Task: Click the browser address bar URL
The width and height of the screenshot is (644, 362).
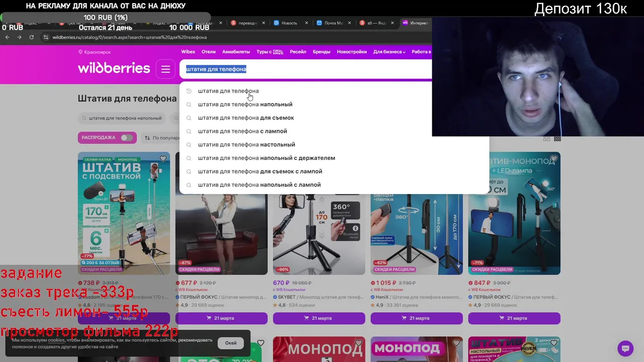Action: coord(129,37)
